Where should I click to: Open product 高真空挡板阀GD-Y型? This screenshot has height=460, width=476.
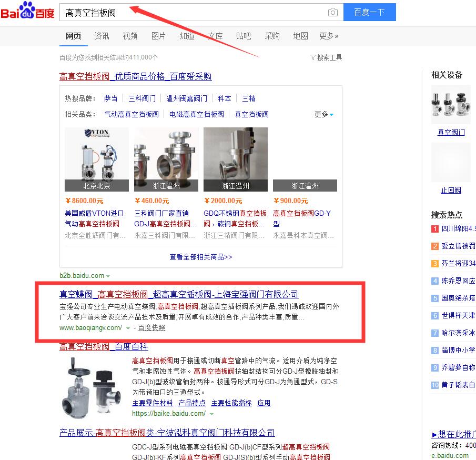pyautogui.click(x=302, y=218)
